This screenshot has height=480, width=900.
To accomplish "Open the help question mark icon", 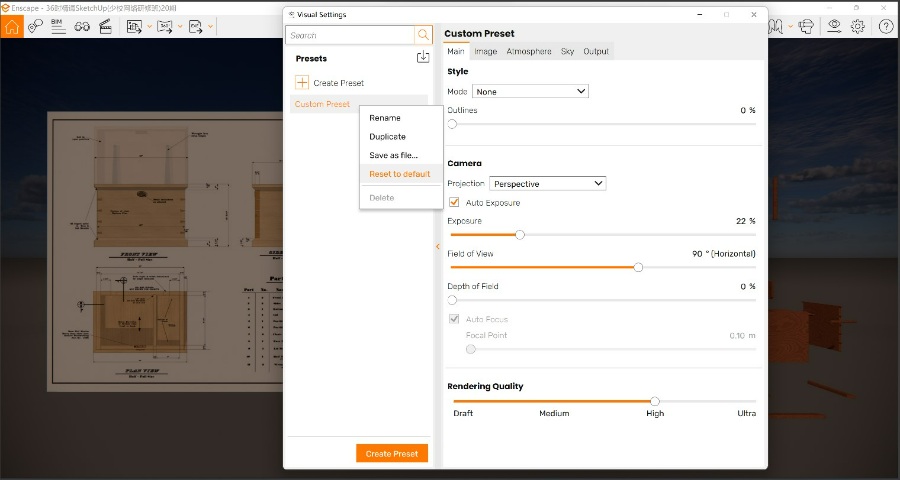I will 885,27.
